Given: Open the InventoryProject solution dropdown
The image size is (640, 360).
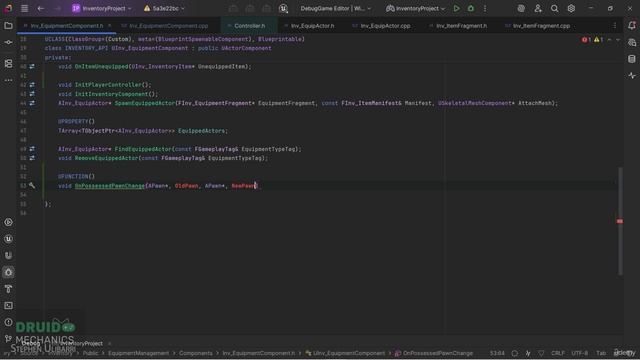Looking at the screenshot, I should (x=102, y=8).
